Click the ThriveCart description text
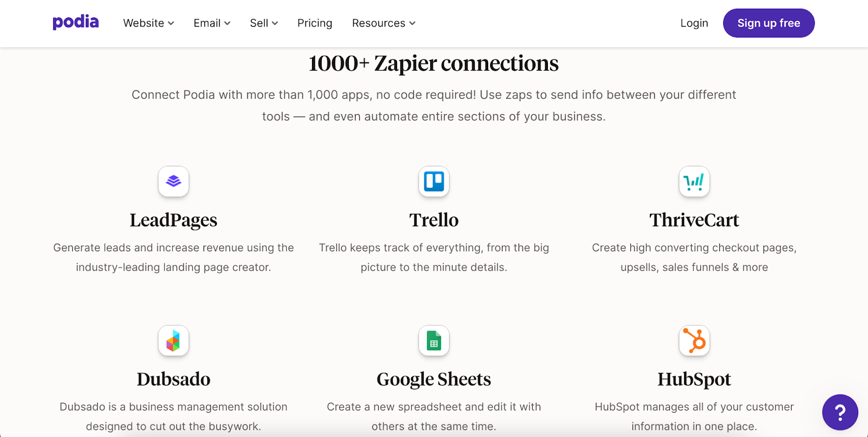868x437 pixels. point(694,257)
